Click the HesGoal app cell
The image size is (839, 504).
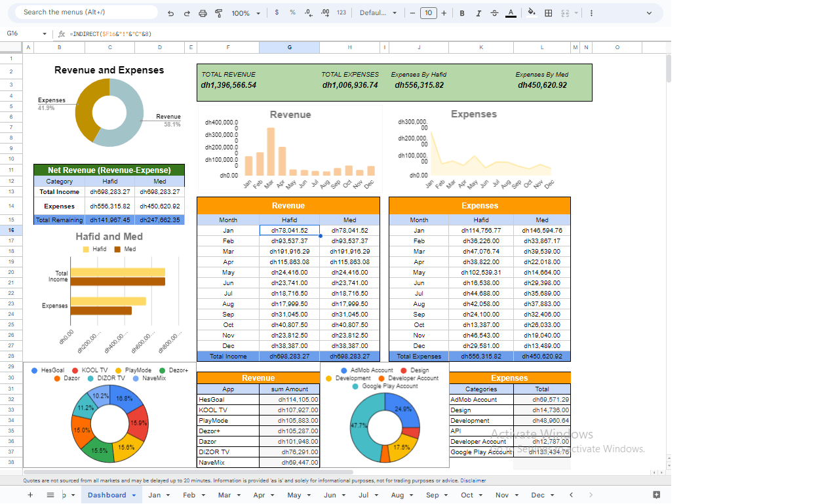click(228, 400)
